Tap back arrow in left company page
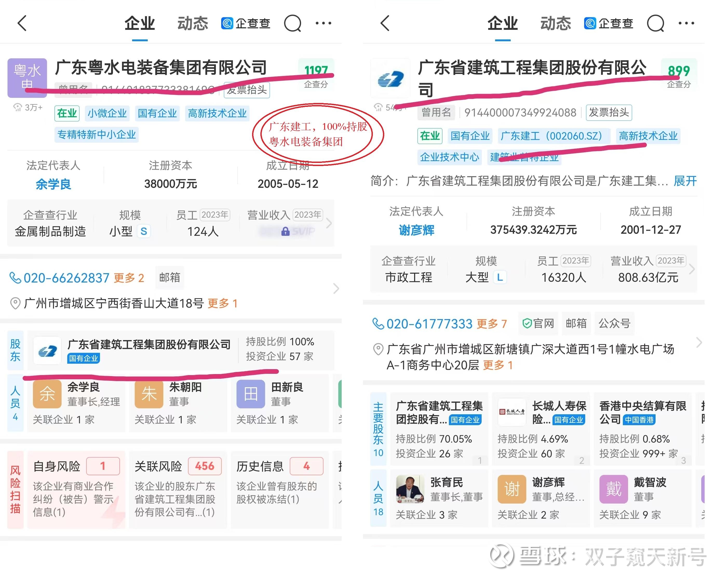 (x=22, y=23)
